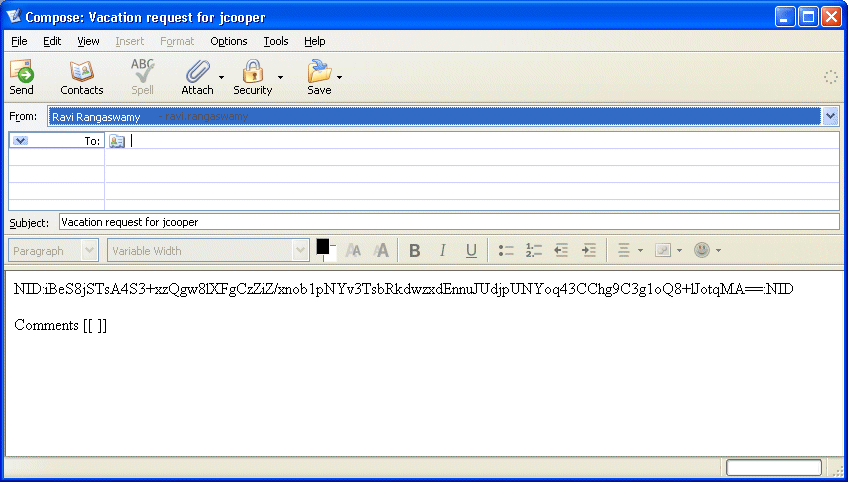Outdent the text
This screenshot has height=482, width=848.
click(561, 250)
